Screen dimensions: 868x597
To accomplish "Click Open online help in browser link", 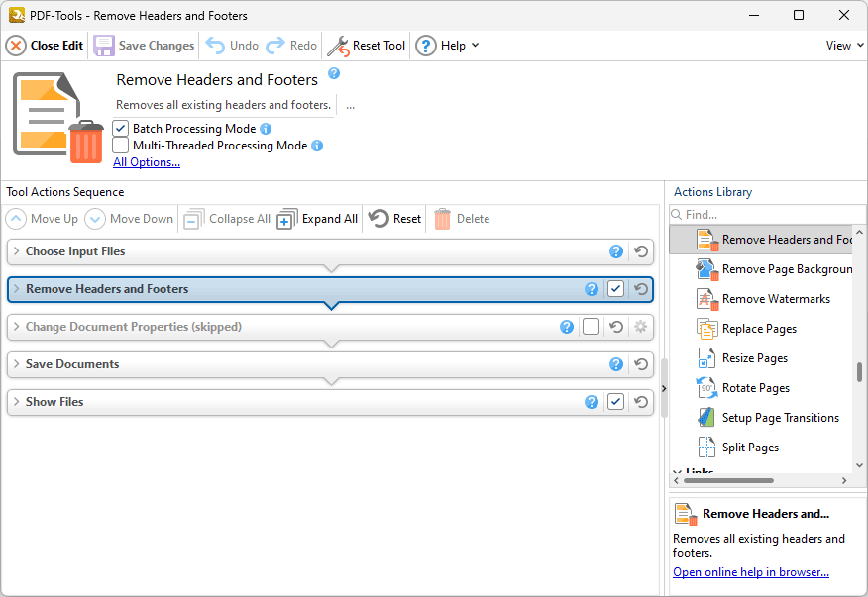I will tap(751, 572).
